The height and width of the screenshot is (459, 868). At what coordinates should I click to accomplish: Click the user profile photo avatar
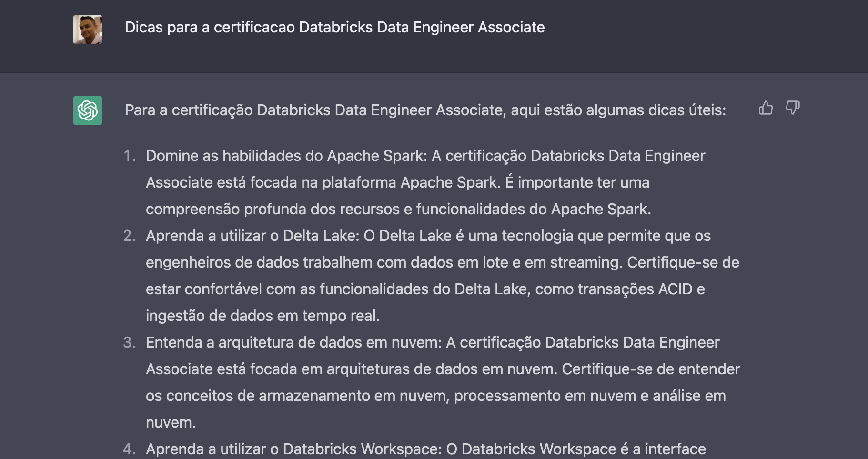click(88, 30)
